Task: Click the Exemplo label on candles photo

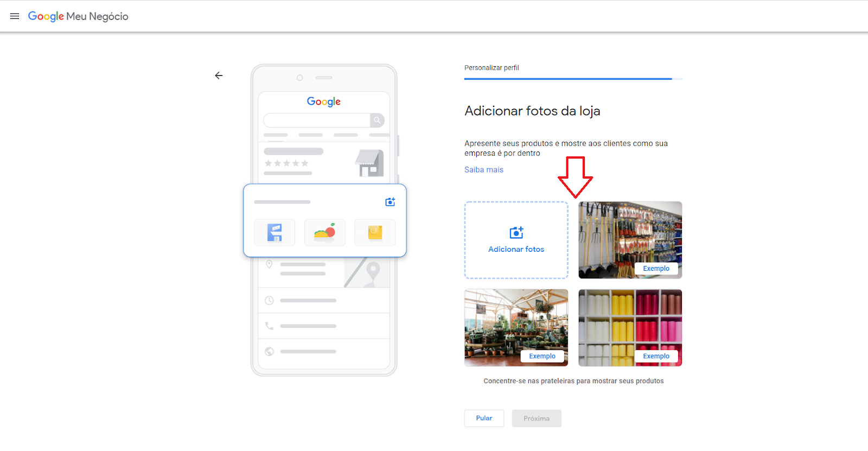Action: coord(656,356)
